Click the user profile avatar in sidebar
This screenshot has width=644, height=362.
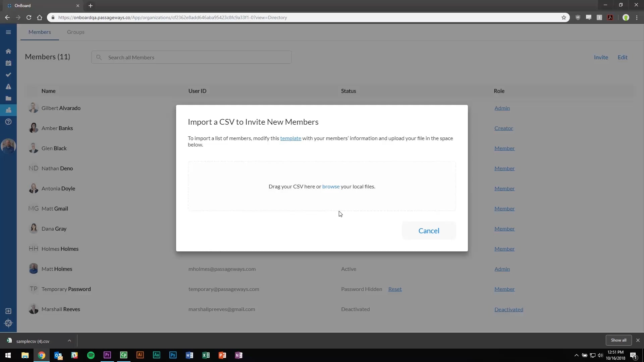point(8,146)
